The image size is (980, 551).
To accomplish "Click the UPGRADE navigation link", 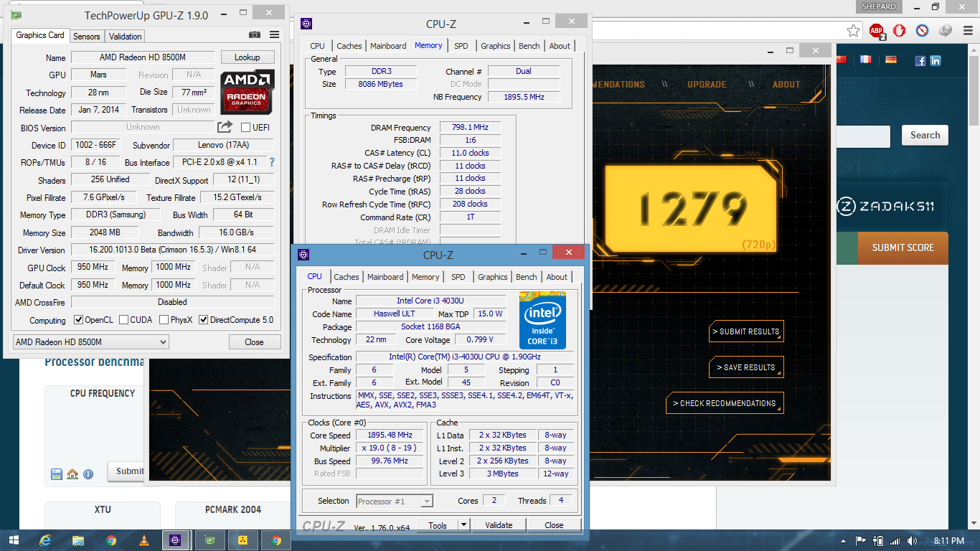I will pyautogui.click(x=707, y=84).
